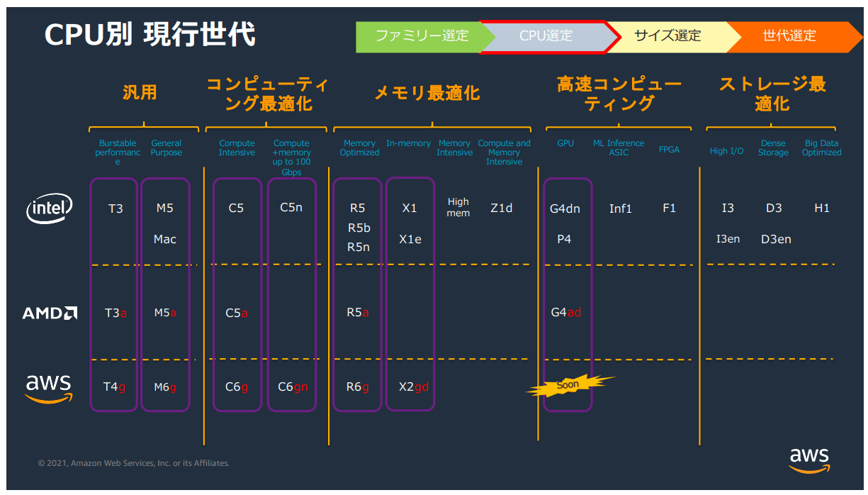Click the Dense Storage column label

tap(773, 148)
